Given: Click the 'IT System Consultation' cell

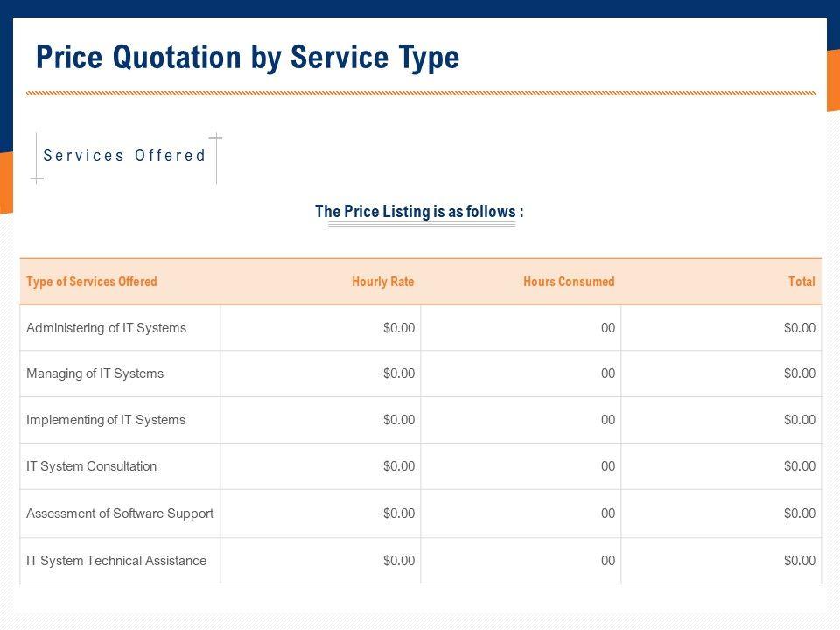Looking at the screenshot, I should 91,466.
